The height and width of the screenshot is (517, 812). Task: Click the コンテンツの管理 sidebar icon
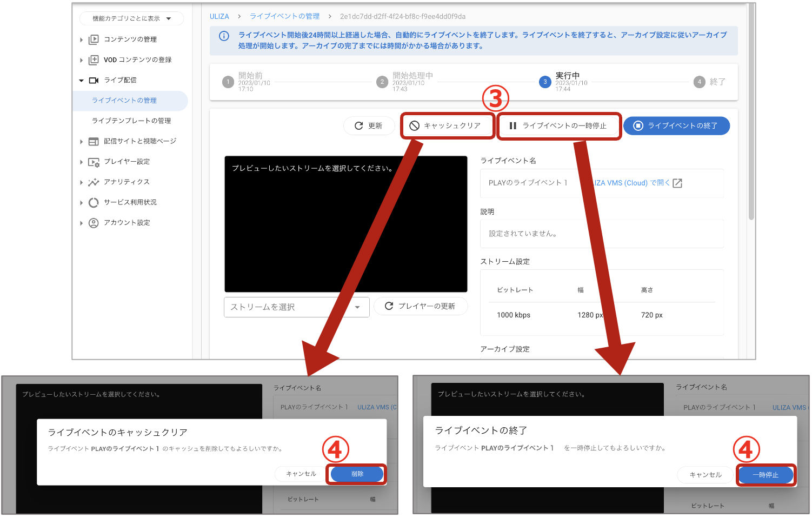[94, 39]
